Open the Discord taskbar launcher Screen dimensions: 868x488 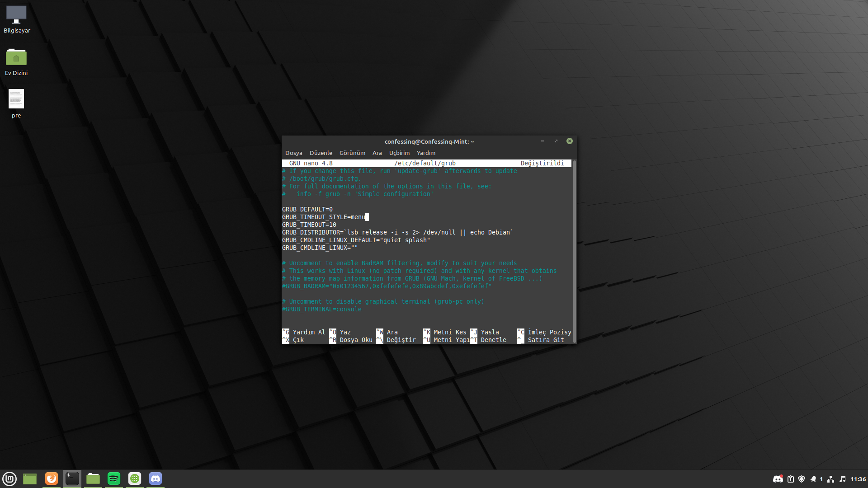[156, 479]
